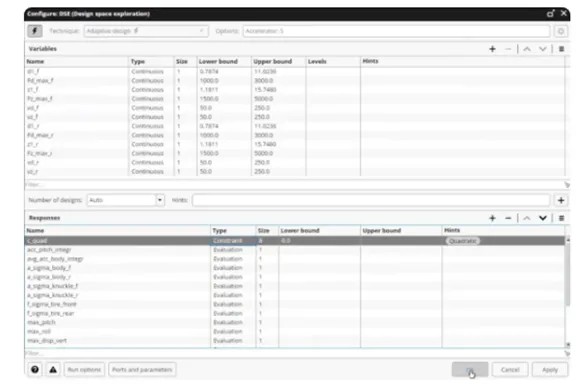Expand the Number of designs combo box

160,200
